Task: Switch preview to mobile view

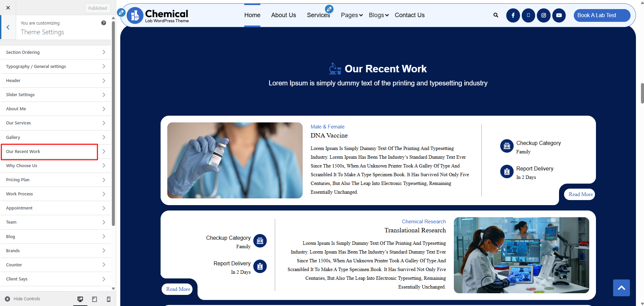Action: [x=109, y=299]
